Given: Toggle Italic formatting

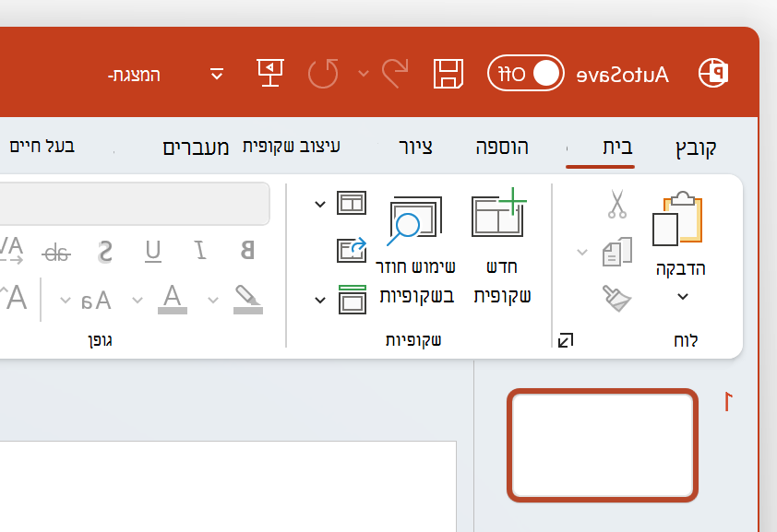Looking at the screenshot, I should [x=200, y=251].
